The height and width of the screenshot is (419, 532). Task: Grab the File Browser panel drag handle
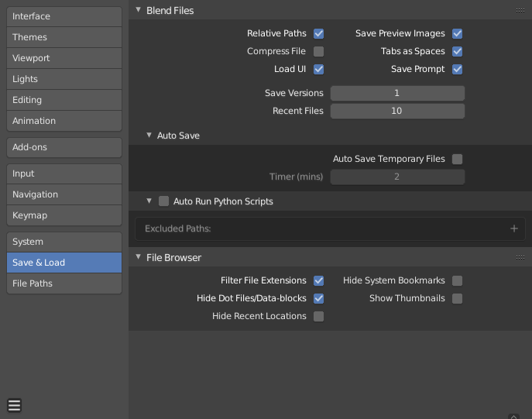coord(520,257)
